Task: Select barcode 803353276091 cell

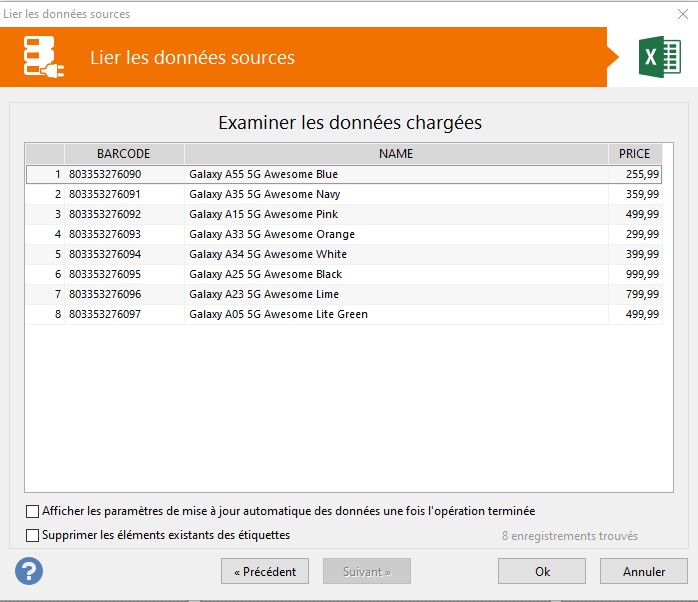Action: pyautogui.click(x=124, y=194)
